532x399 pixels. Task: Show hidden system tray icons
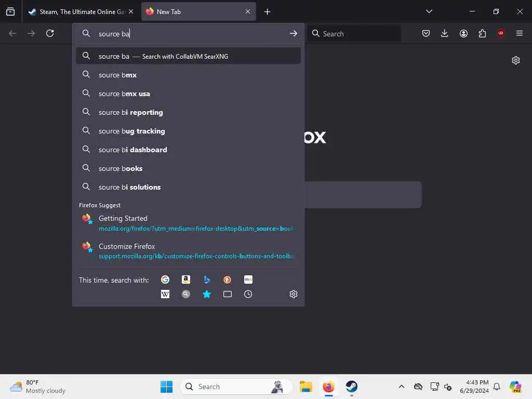tap(402, 387)
